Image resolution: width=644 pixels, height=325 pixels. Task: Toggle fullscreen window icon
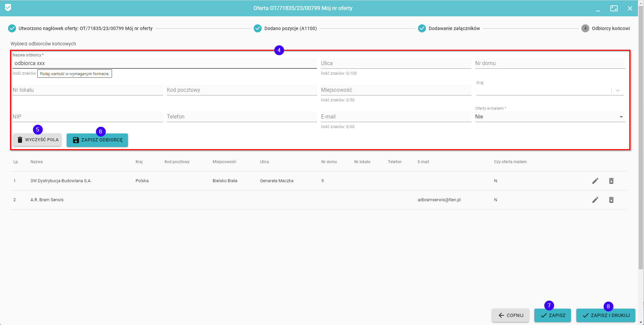[x=614, y=8]
